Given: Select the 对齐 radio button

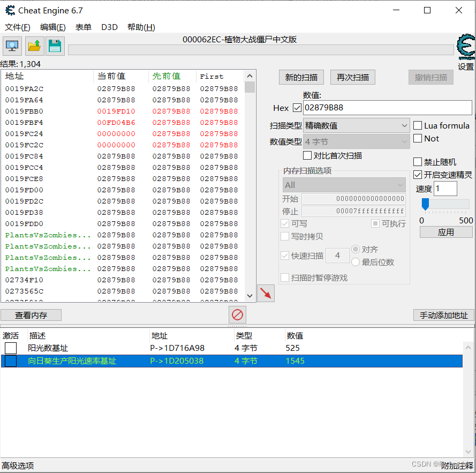Looking at the screenshot, I should [356, 250].
